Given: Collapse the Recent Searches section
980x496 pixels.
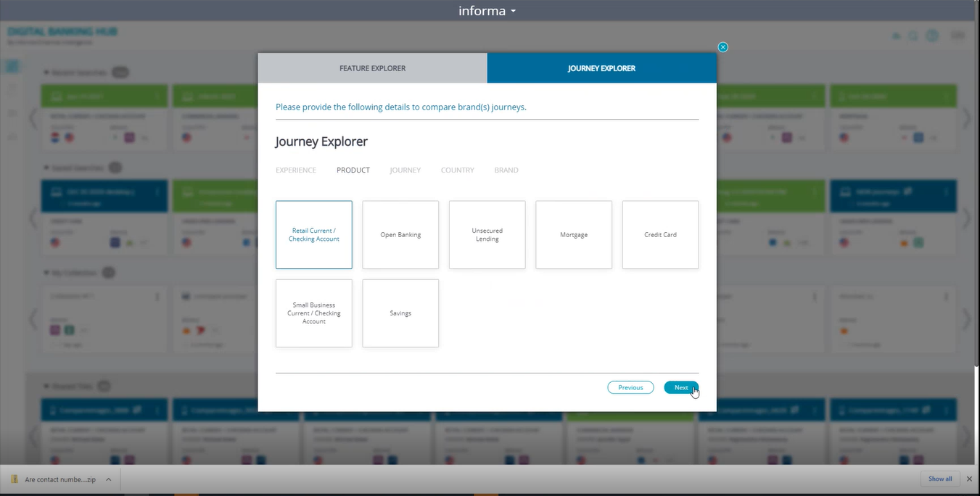Looking at the screenshot, I should 46,73.
